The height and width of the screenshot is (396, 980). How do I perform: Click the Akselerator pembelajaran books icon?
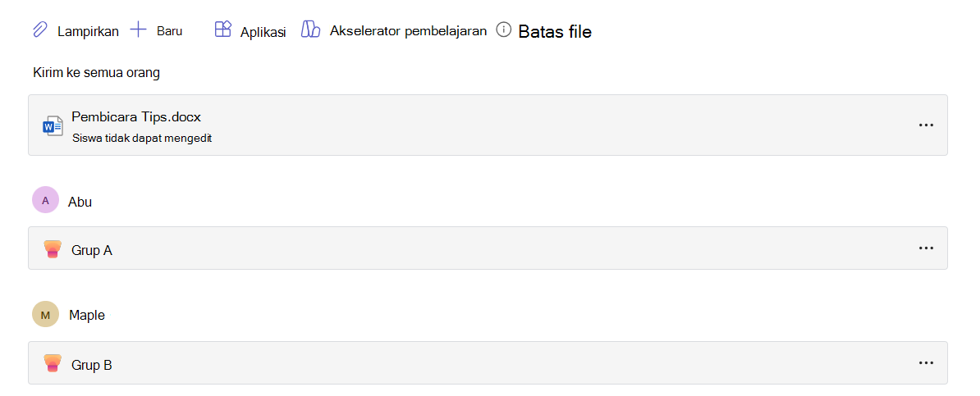tap(310, 30)
